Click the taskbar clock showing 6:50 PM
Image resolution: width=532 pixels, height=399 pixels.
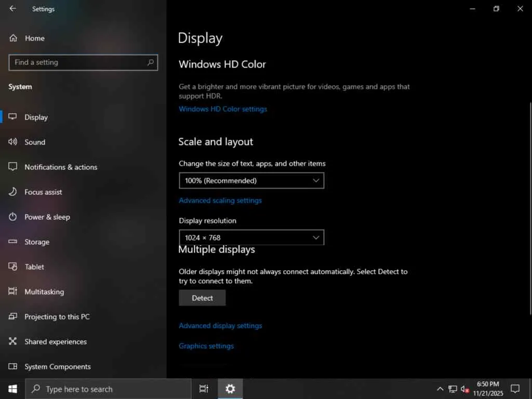(x=488, y=389)
